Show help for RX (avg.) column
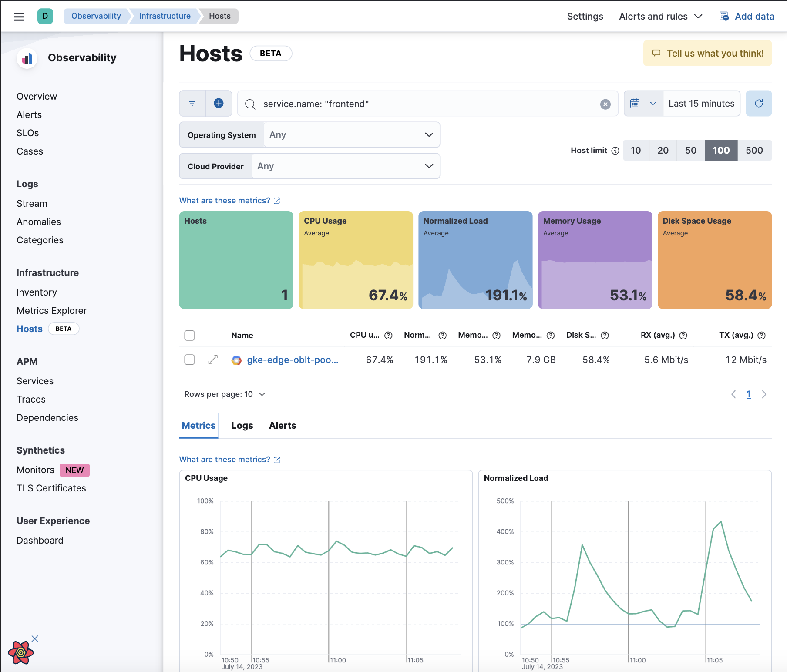The width and height of the screenshot is (787, 672). pos(683,336)
